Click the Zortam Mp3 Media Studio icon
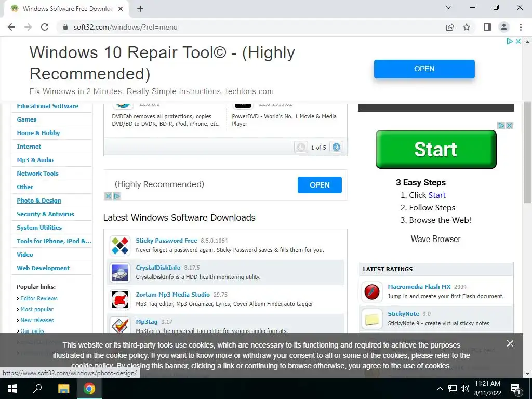 (x=120, y=300)
